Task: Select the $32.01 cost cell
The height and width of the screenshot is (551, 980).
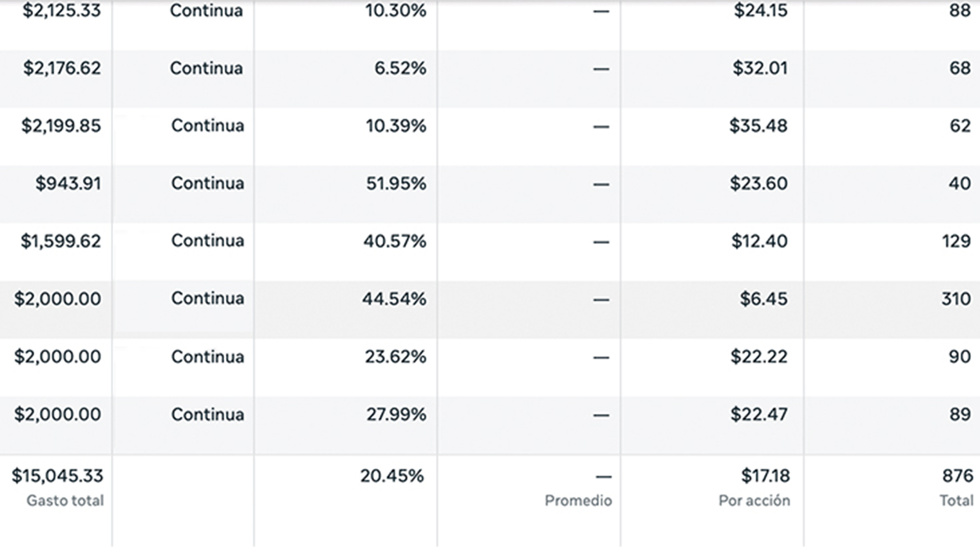Action: tap(760, 68)
